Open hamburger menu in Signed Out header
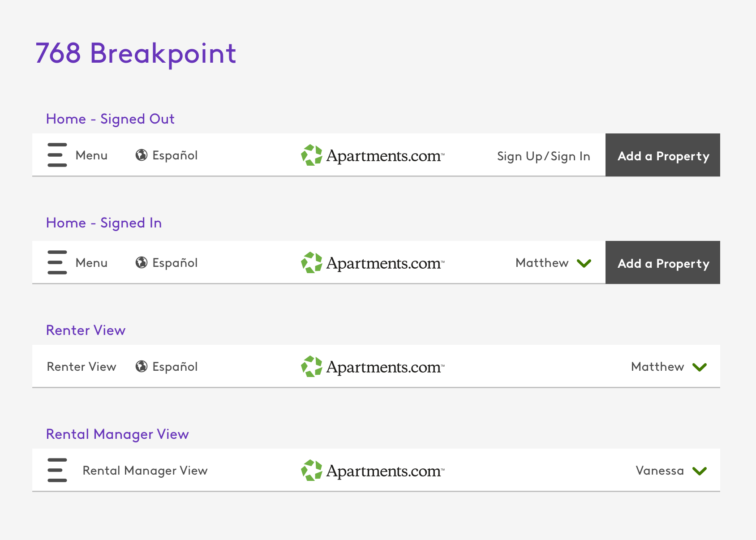This screenshot has width=756, height=540. pyautogui.click(x=57, y=155)
